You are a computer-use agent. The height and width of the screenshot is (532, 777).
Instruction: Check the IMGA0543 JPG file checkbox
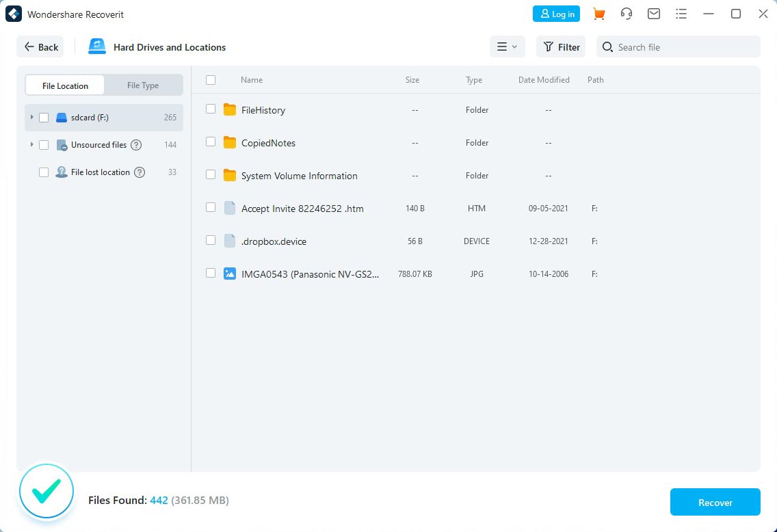(x=211, y=273)
